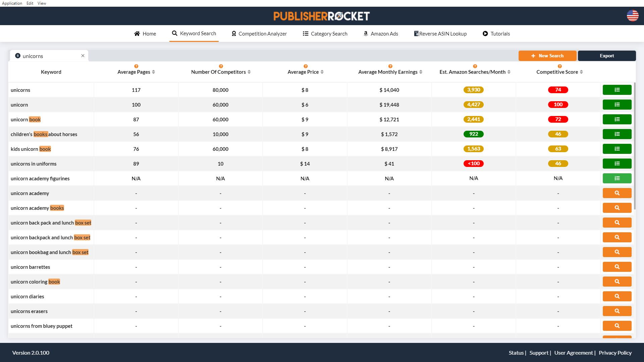Viewport: 644px width, 362px height.
Task: Open the View menu
Action: pyautogui.click(x=42, y=3)
